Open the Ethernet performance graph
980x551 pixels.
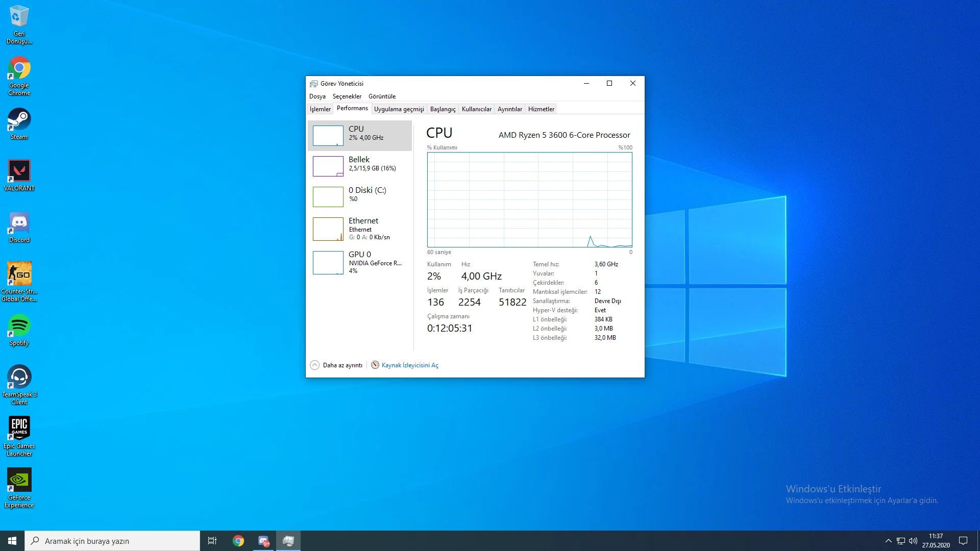point(359,229)
